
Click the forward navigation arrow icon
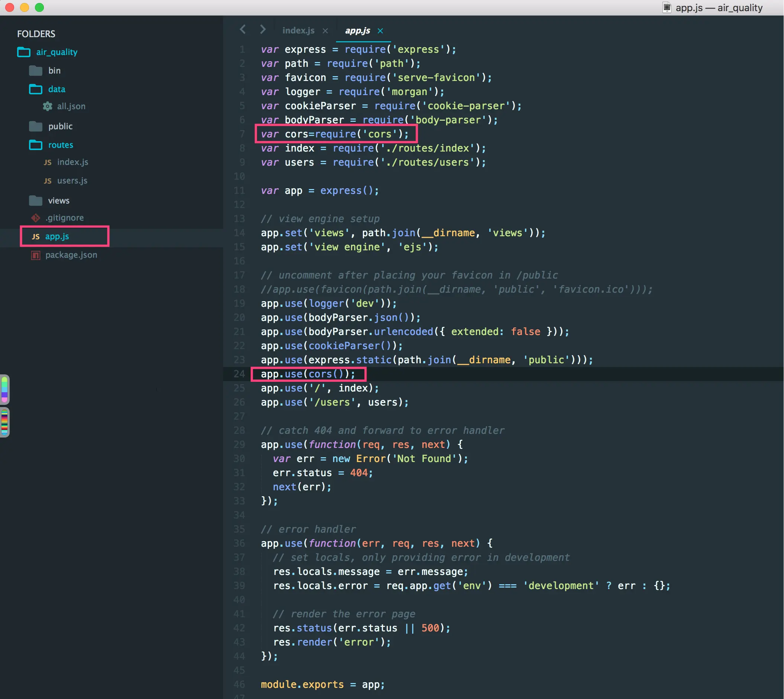262,29
